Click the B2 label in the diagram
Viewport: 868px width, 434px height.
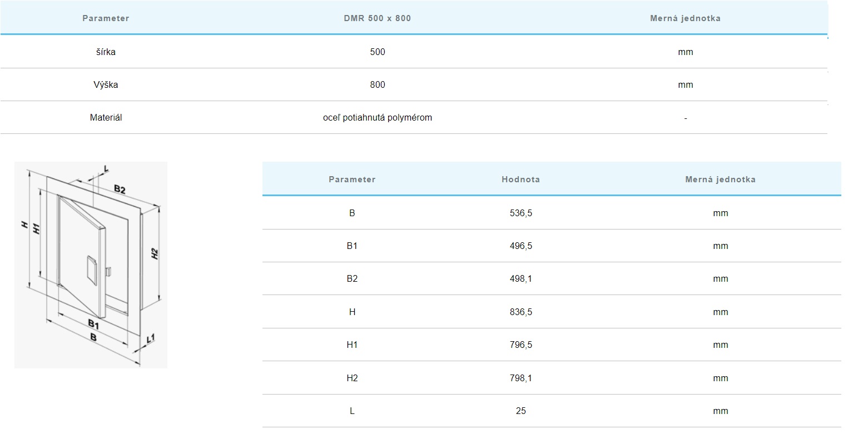pyautogui.click(x=120, y=189)
